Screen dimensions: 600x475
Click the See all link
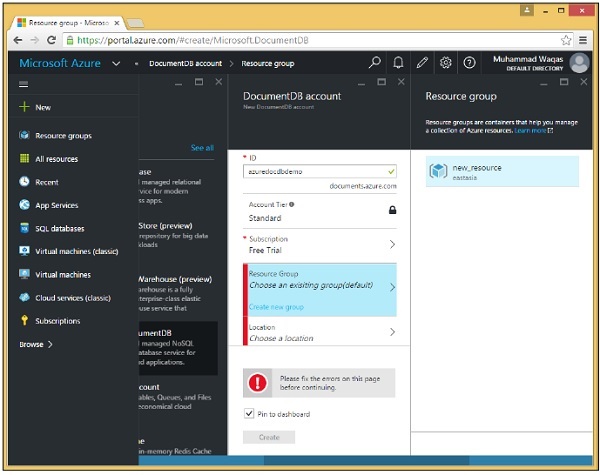202,148
